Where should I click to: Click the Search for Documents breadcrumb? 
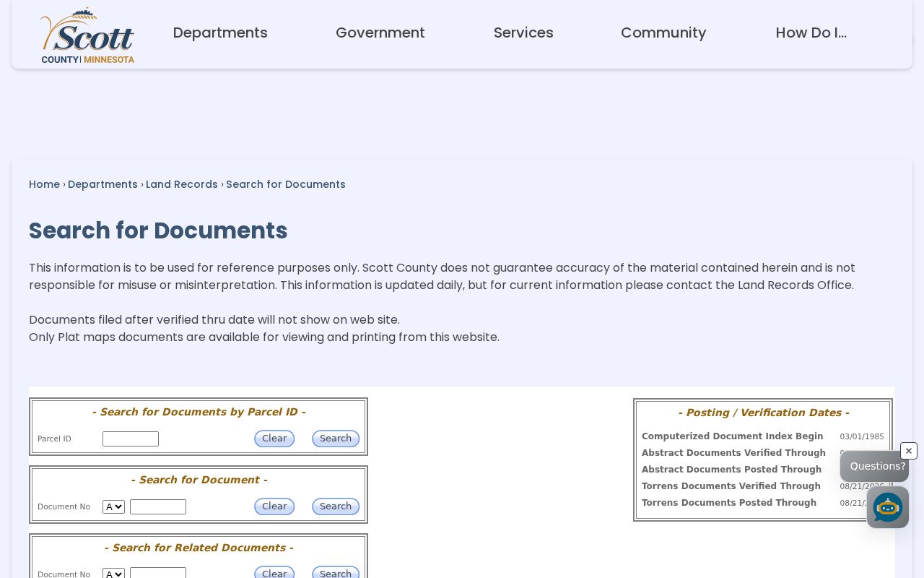tap(286, 184)
